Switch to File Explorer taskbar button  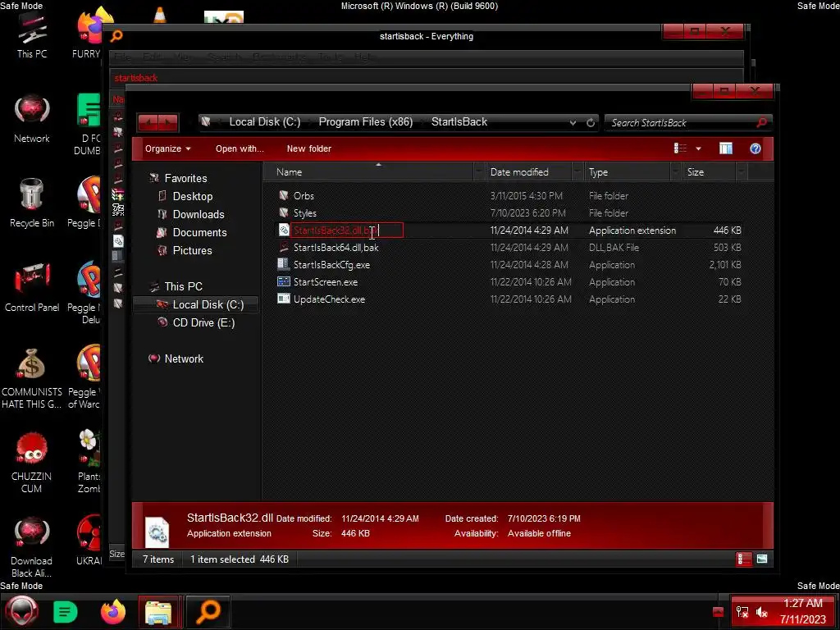[x=159, y=612]
